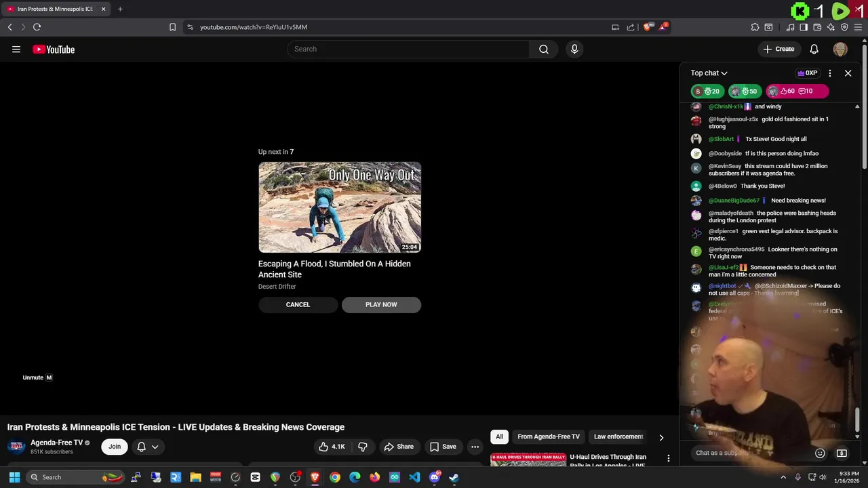Show hidden system tray icons
868x488 pixels.
point(783,477)
